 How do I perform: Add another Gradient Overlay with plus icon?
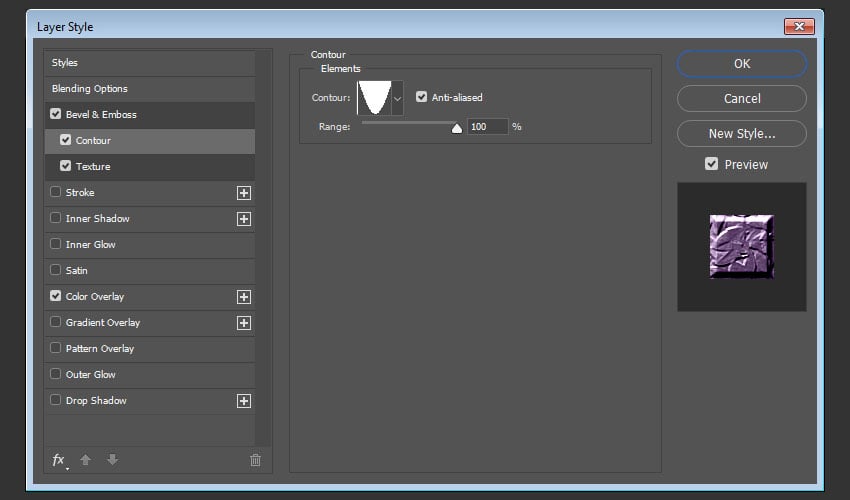244,323
